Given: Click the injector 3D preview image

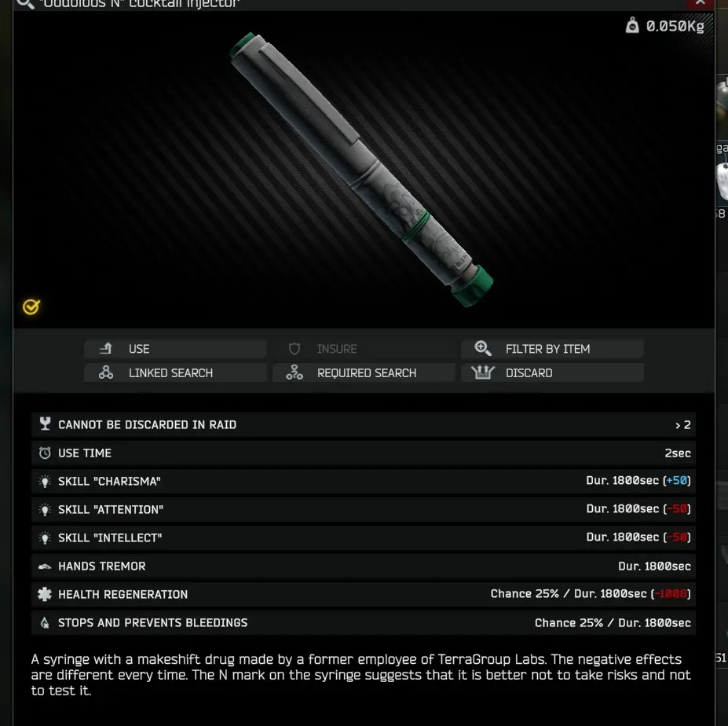Looking at the screenshot, I should [362, 170].
